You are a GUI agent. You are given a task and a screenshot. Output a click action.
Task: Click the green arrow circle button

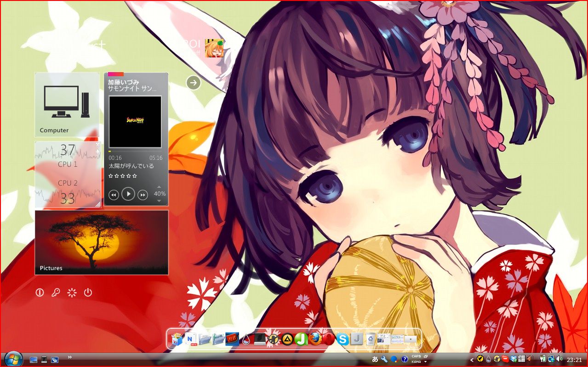pyautogui.click(x=194, y=83)
